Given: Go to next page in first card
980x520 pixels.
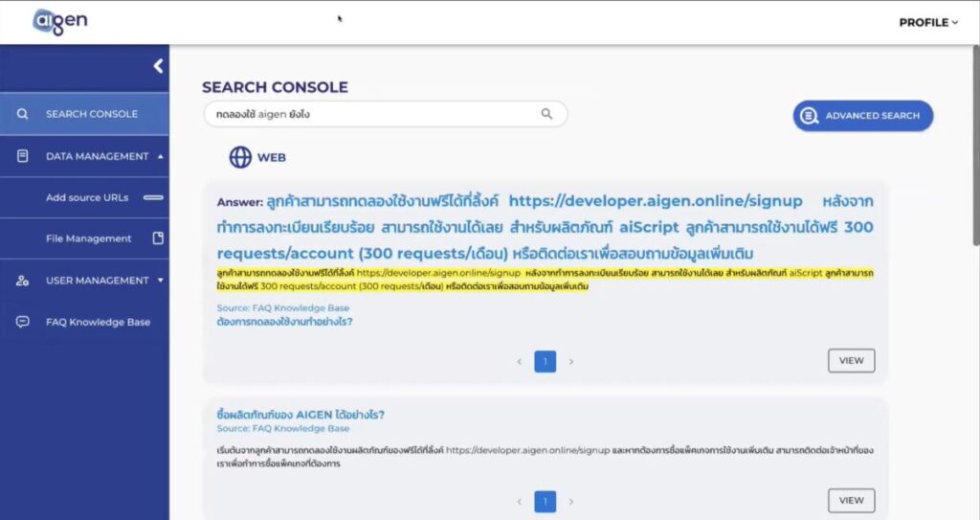Looking at the screenshot, I should [570, 362].
